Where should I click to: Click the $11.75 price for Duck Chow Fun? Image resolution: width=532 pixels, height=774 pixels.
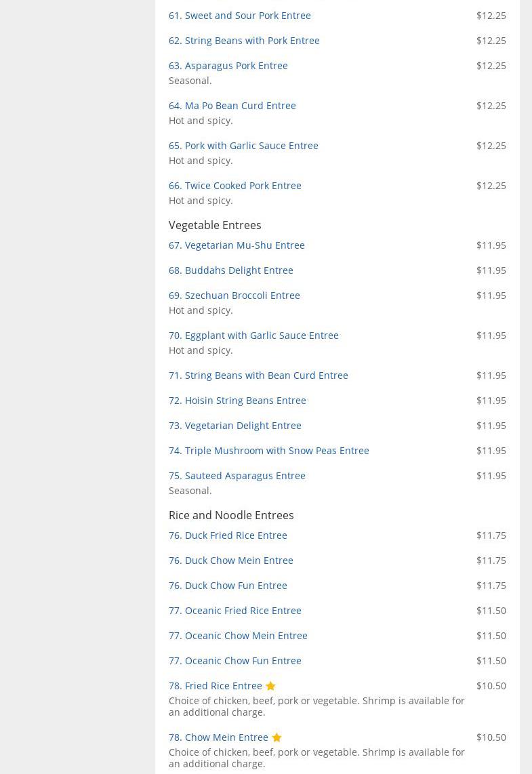pos(491,585)
